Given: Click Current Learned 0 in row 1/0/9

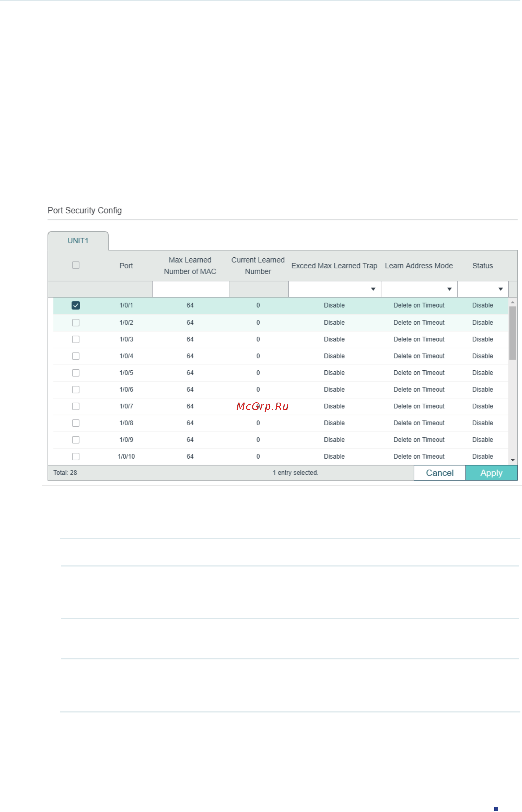Looking at the screenshot, I should (x=258, y=440).
